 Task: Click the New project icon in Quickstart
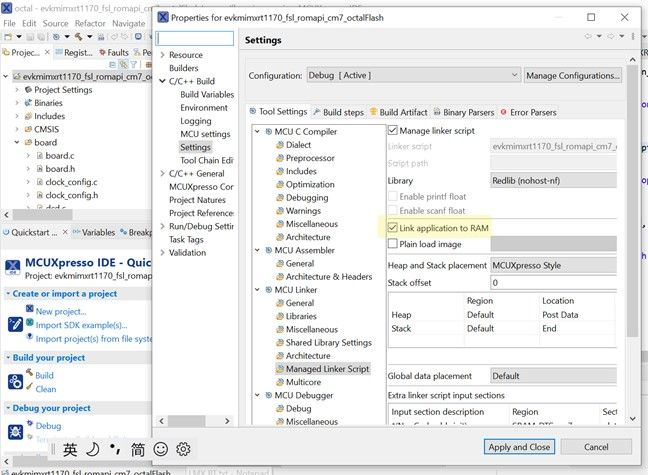coord(30,308)
